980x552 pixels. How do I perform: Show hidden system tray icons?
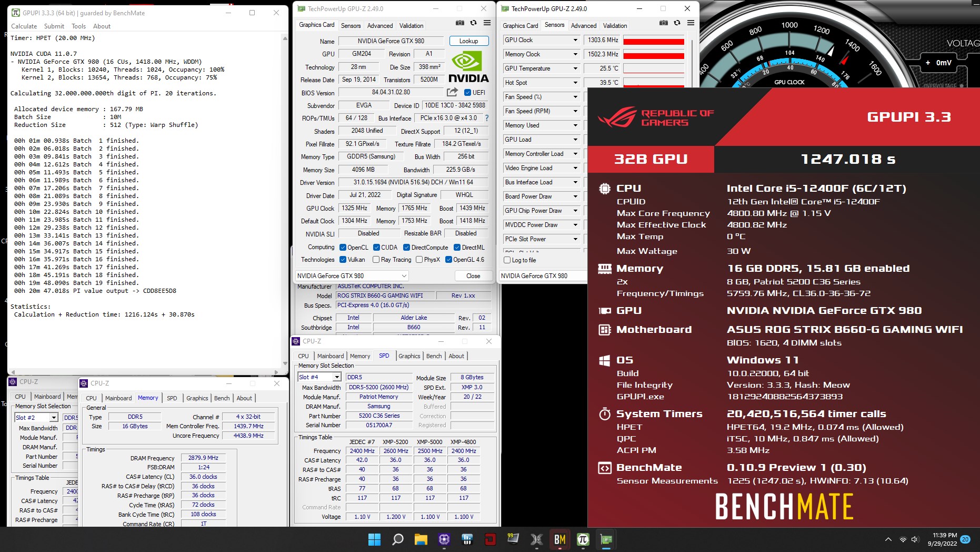click(x=888, y=539)
